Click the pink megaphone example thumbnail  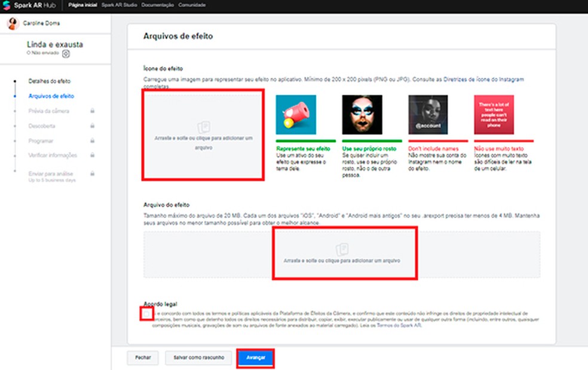296,114
